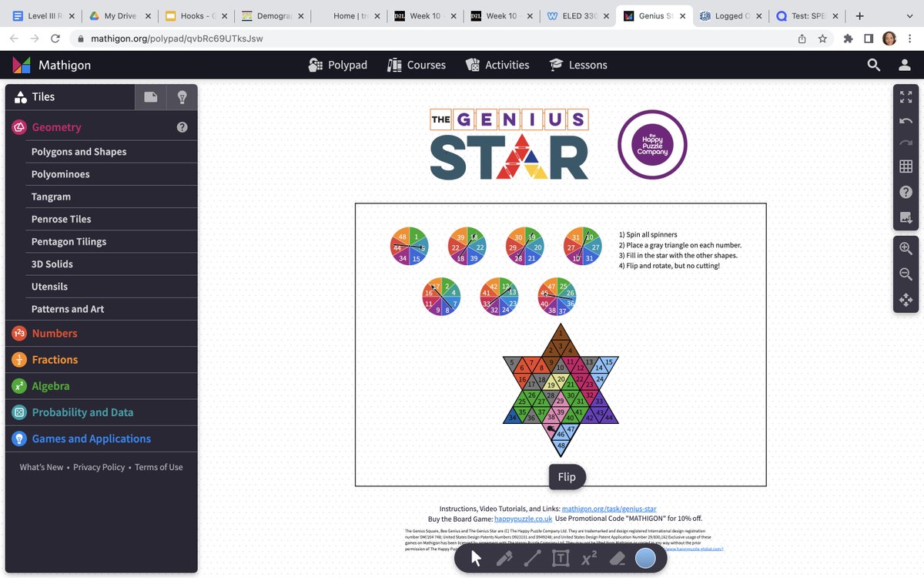Go to Polypad in top navigation
This screenshot has height=578, width=924.
(337, 66)
